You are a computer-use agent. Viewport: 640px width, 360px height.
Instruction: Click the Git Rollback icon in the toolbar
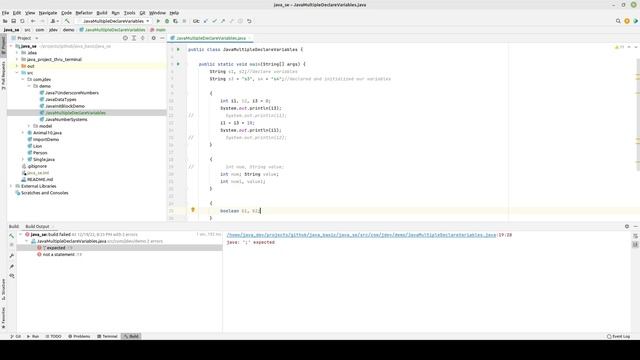point(249,21)
